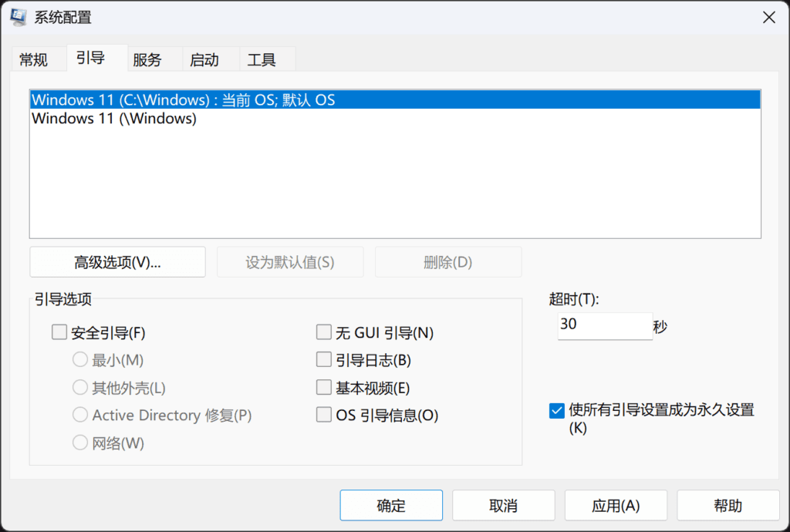Select the 网络 boot option
Screen dimensions: 790x532
point(80,443)
